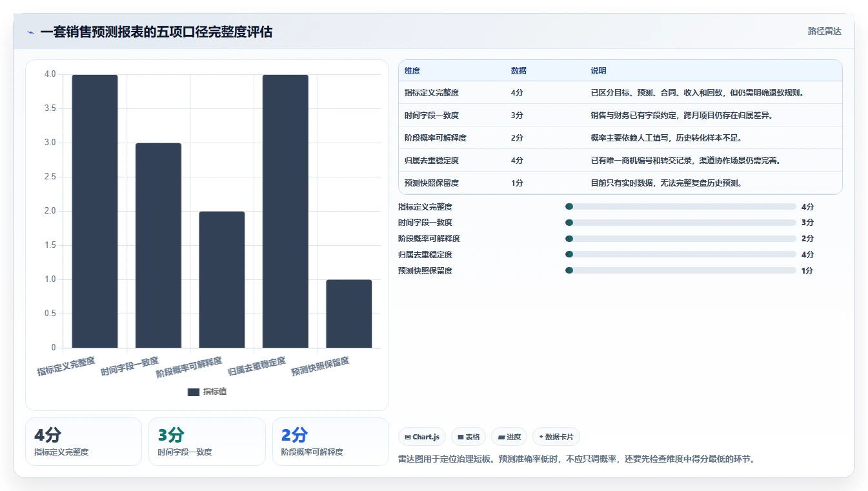Open the 路径雷达 label in header
Viewport: 868px width, 491px height.
[824, 31]
